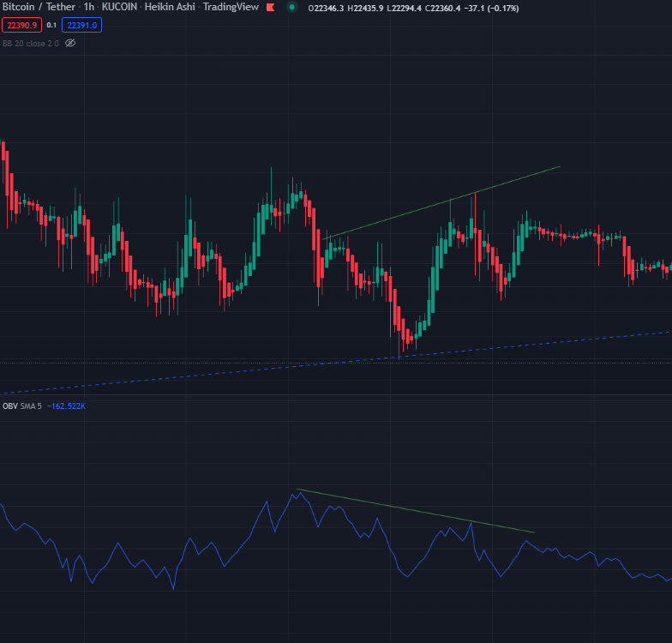Click the 'BB 20 close 2 0' indicator label
The width and height of the screenshot is (672, 643).
[x=31, y=43]
